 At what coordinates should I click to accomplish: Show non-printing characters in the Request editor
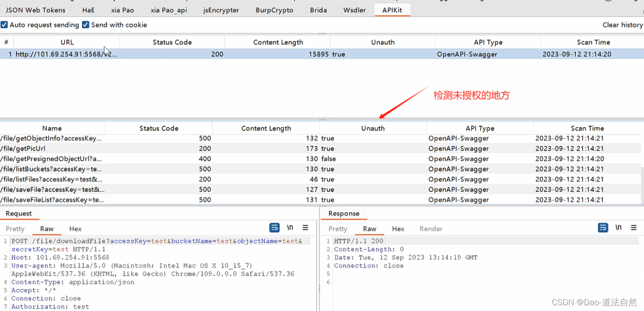[x=289, y=227]
